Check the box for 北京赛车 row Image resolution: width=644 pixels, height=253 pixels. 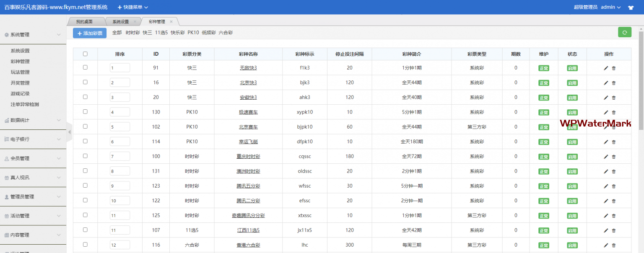point(85,126)
